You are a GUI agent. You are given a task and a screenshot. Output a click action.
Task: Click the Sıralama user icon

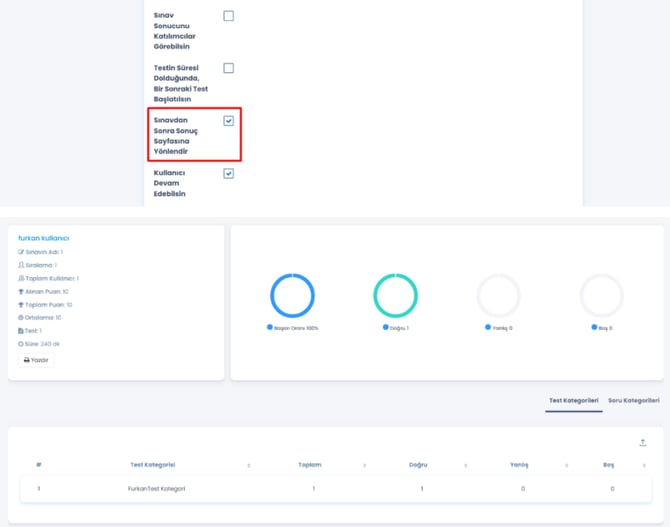tap(21, 265)
